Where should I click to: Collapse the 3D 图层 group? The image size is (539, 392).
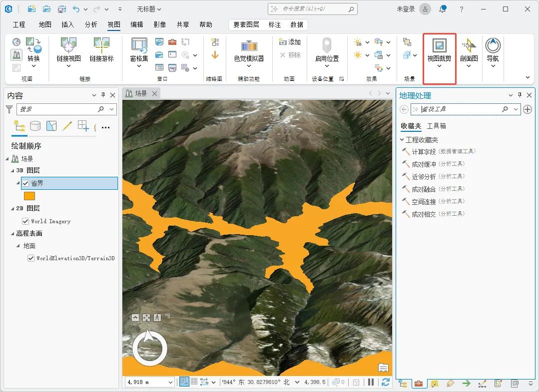coord(12,171)
